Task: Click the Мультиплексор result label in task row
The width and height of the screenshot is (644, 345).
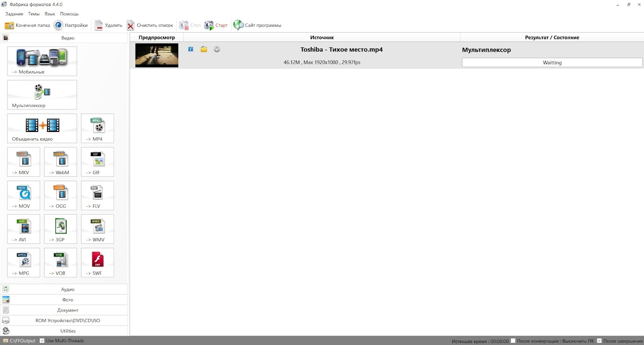Action: (x=486, y=50)
